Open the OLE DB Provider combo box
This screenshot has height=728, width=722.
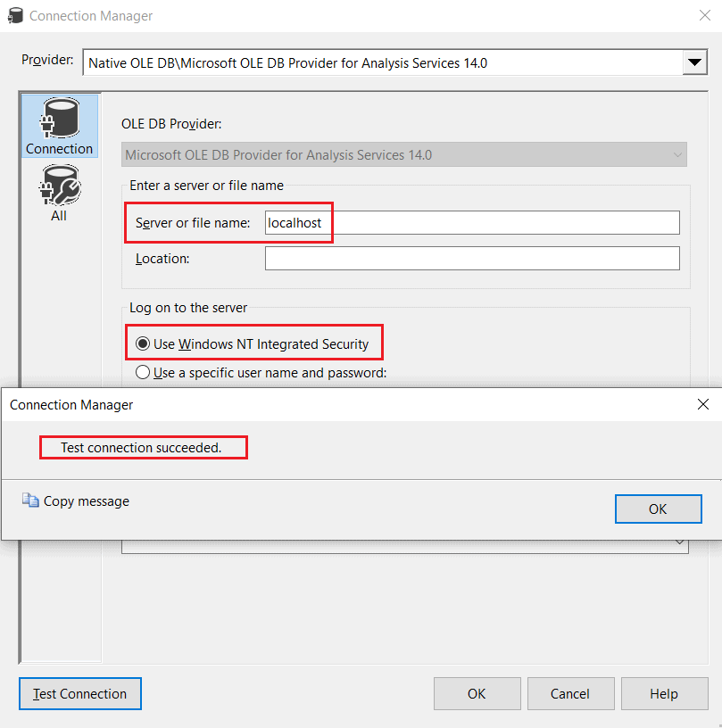coord(404,155)
